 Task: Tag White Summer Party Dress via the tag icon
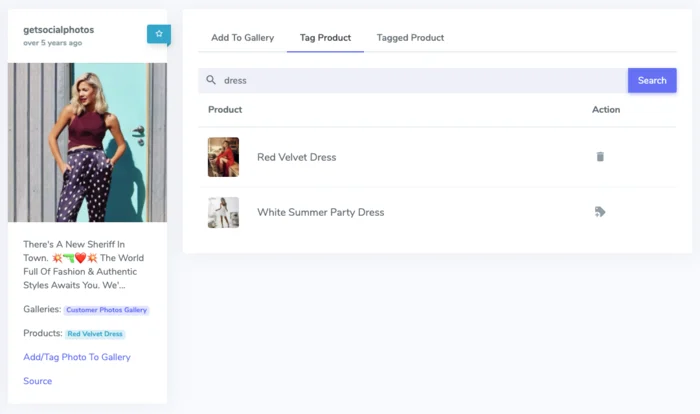(x=600, y=212)
